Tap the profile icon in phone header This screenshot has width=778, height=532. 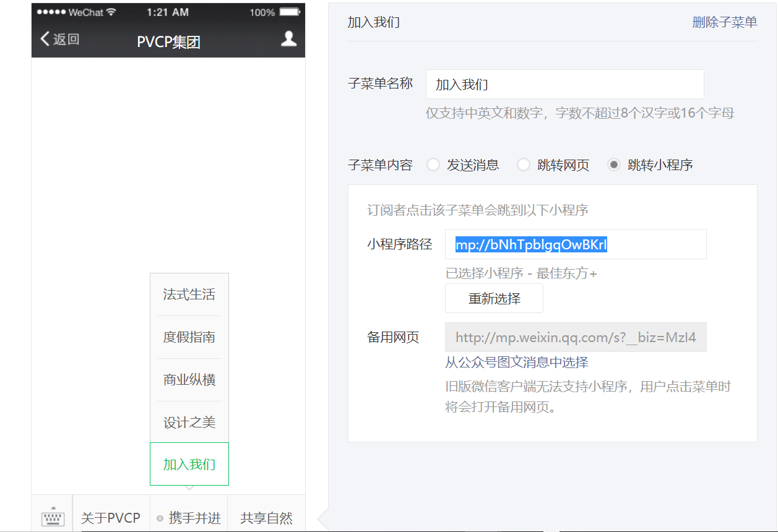coord(288,39)
